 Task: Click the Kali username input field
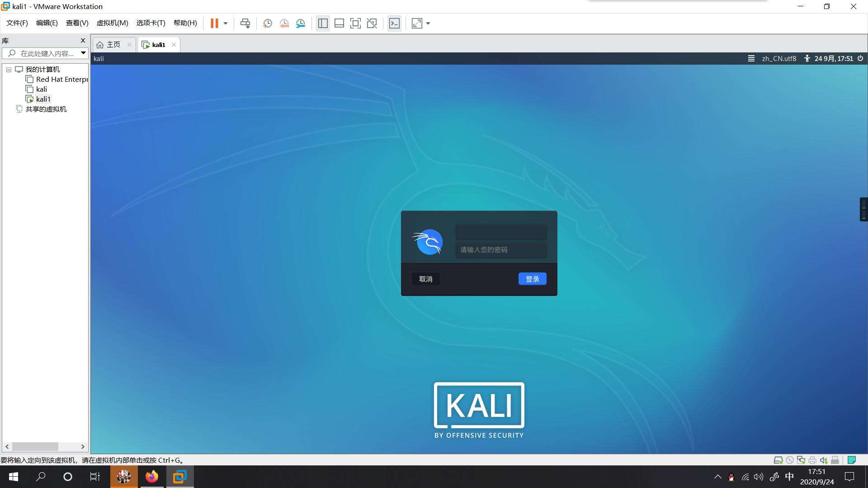tap(501, 232)
